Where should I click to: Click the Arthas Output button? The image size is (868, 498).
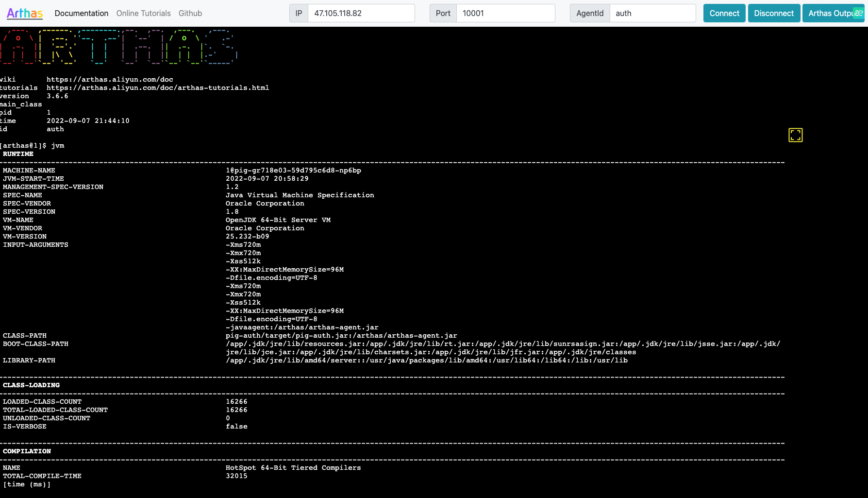831,13
